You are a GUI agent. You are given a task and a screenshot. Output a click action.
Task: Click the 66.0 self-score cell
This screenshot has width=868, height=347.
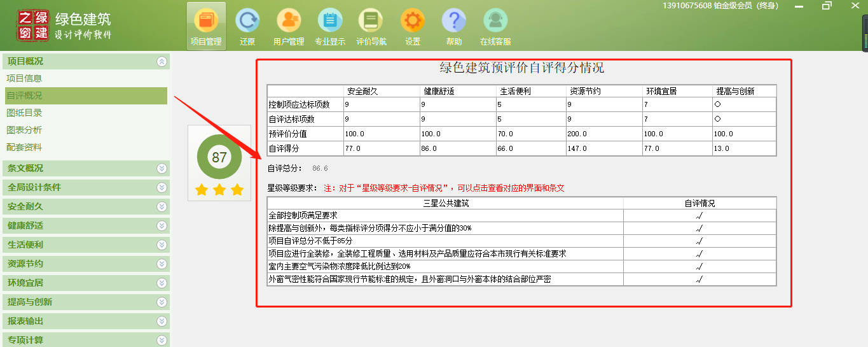pyautogui.click(x=531, y=148)
